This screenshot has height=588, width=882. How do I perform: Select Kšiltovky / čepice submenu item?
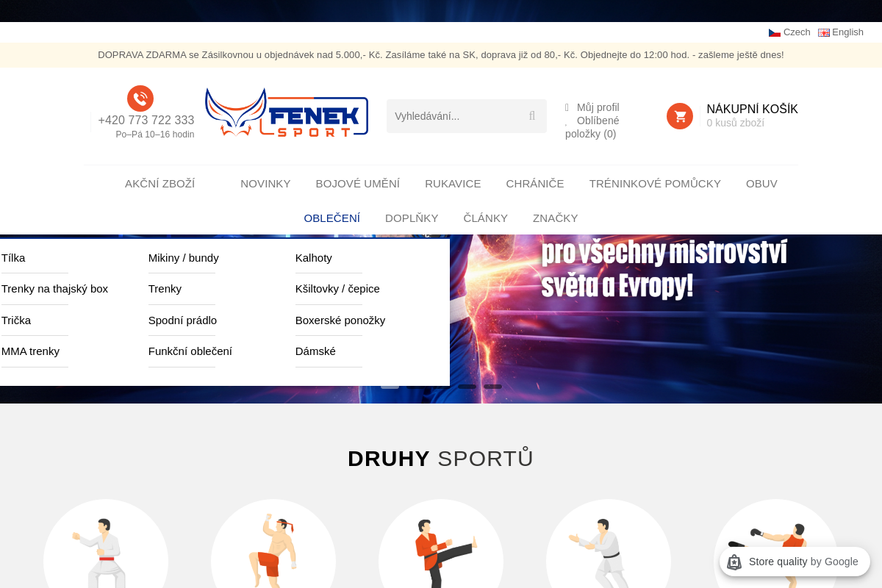(x=337, y=289)
